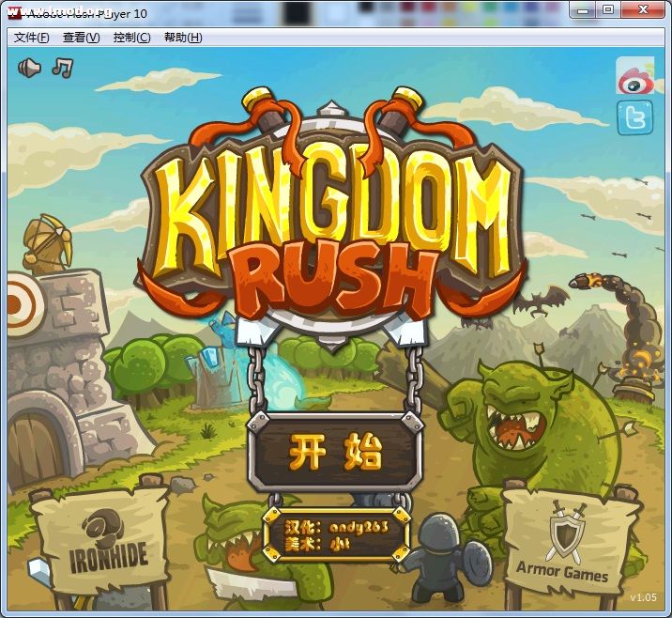The image size is (672, 618).
Task: Open the 查看(V) menu
Action: [81, 38]
